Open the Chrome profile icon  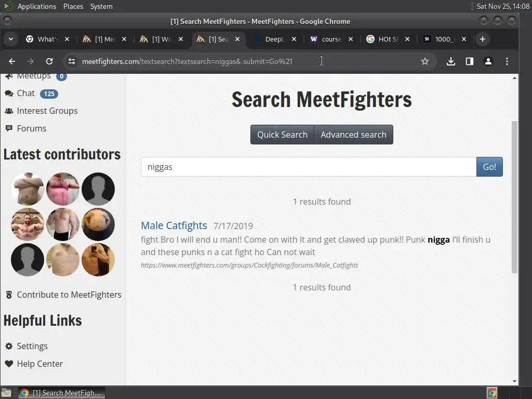coord(488,61)
